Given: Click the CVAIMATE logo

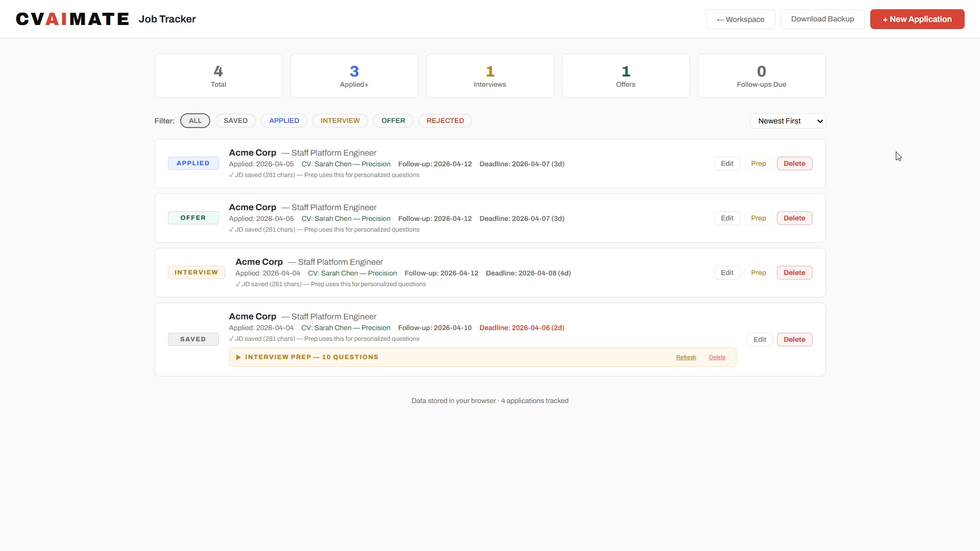Looking at the screenshot, I should coord(72,19).
